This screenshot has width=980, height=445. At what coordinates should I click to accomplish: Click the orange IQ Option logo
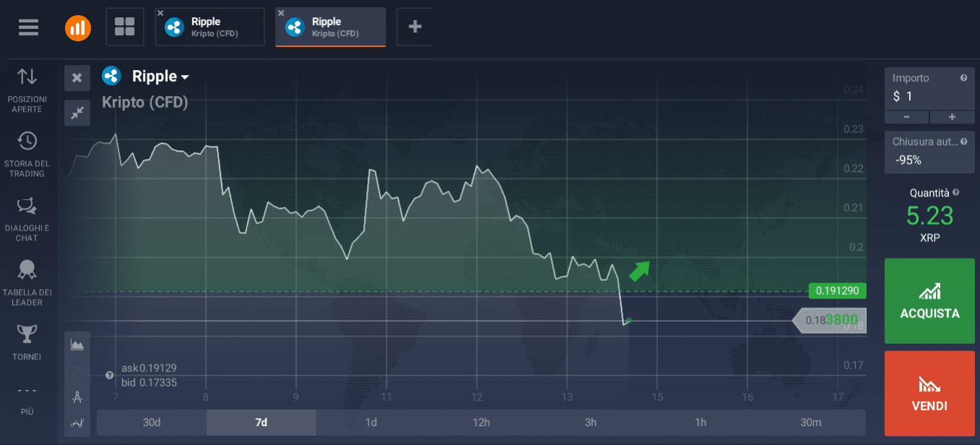tap(78, 27)
